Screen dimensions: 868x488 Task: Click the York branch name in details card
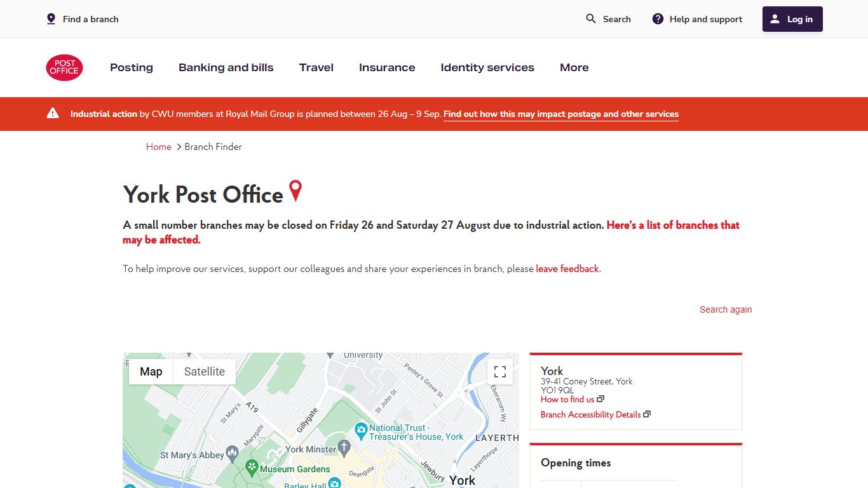coord(552,370)
